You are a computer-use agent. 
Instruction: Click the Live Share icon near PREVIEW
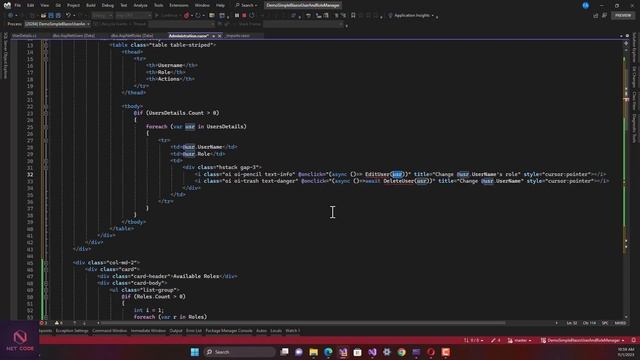(x=596, y=16)
